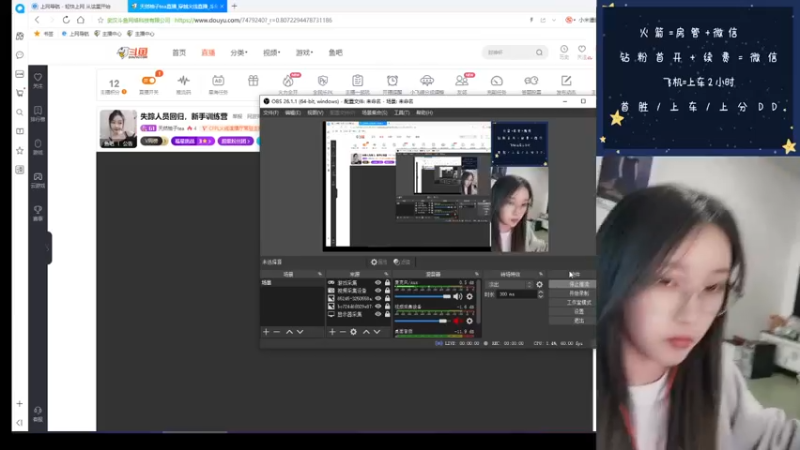This screenshot has width=800, height=450.
Task: Click the edit pencil icon in Douyu toolbar
Action: (x=566, y=81)
